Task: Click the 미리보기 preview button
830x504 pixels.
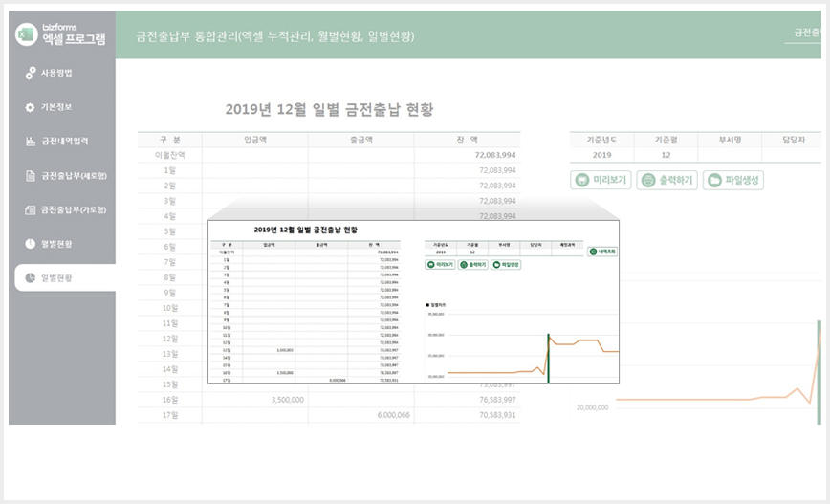Action: (601, 180)
